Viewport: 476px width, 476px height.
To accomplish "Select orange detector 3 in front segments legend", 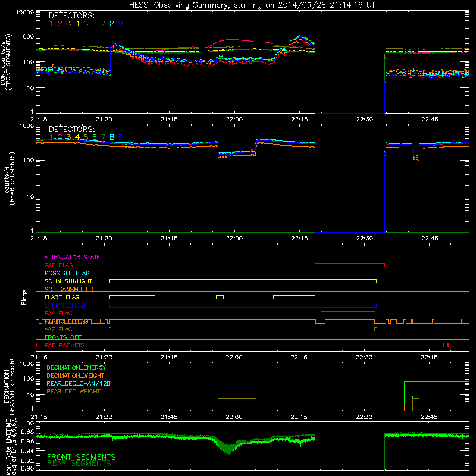I will 68,24.
